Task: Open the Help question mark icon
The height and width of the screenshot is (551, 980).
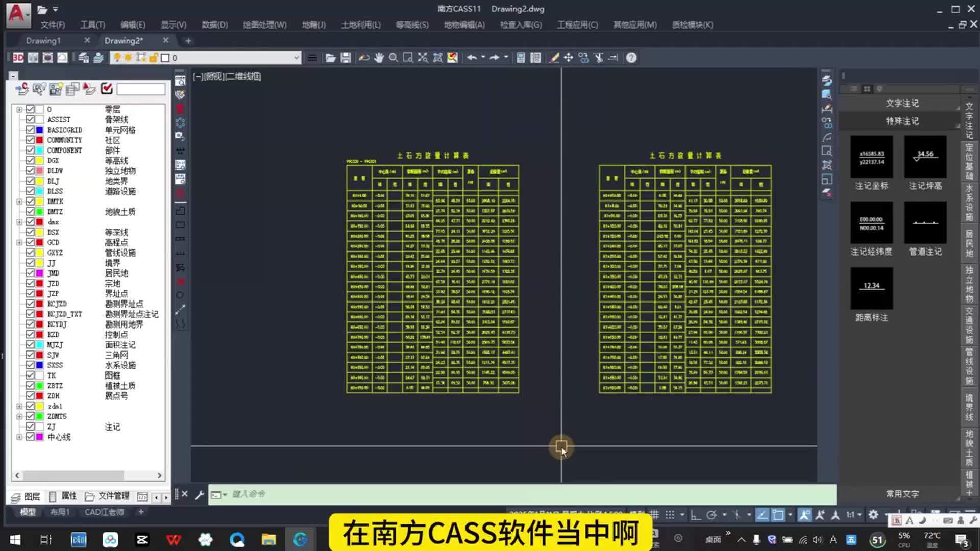Action: pos(631,57)
